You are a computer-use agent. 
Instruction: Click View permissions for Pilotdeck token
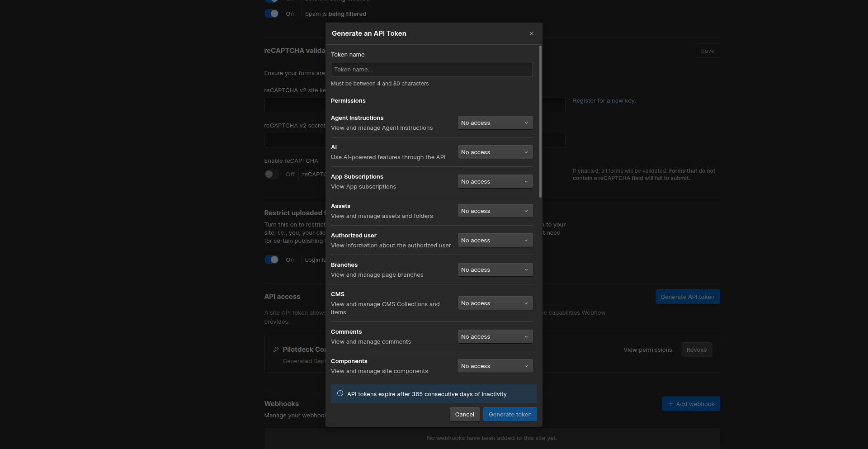click(x=647, y=350)
